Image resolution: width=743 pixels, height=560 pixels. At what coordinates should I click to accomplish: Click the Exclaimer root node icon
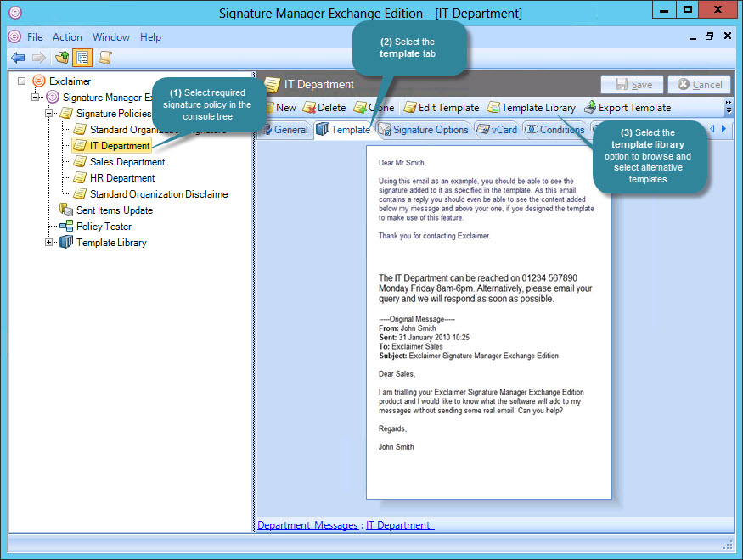coord(39,81)
